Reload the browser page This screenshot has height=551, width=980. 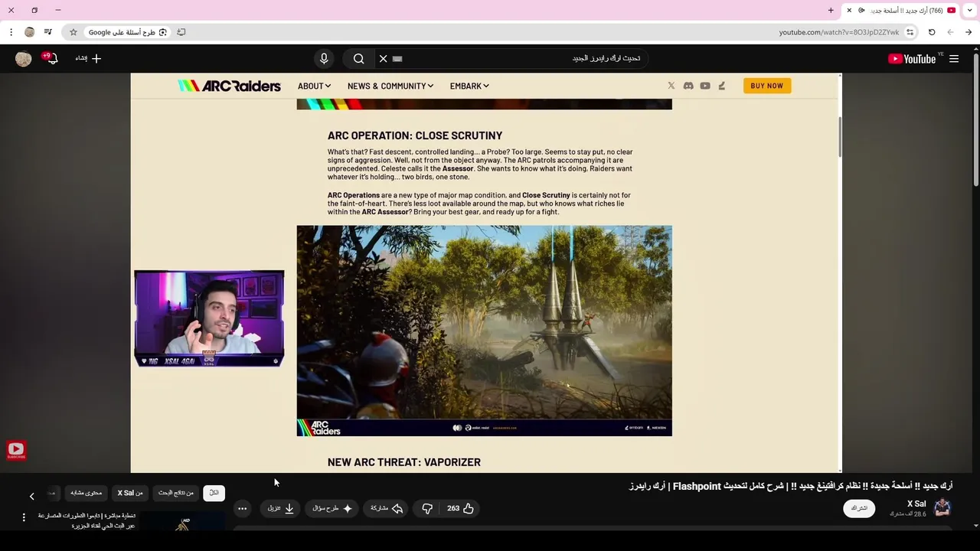click(x=932, y=32)
